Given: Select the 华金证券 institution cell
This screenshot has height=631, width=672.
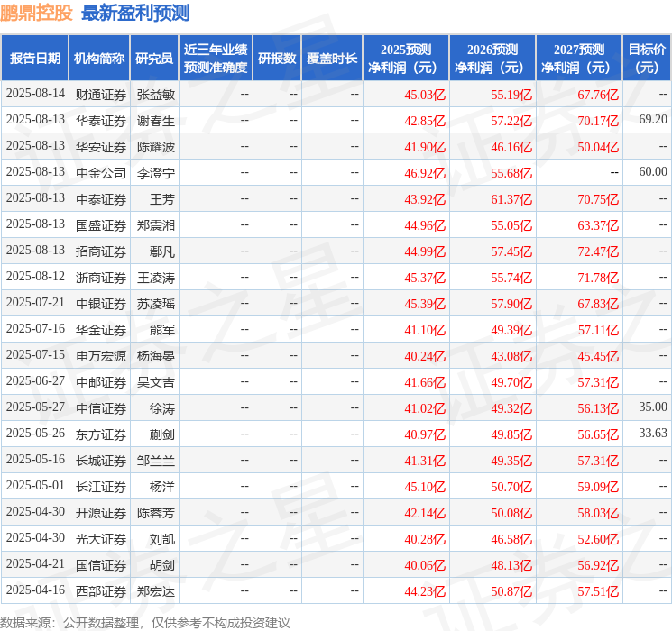Looking at the screenshot, I should 101,330.
